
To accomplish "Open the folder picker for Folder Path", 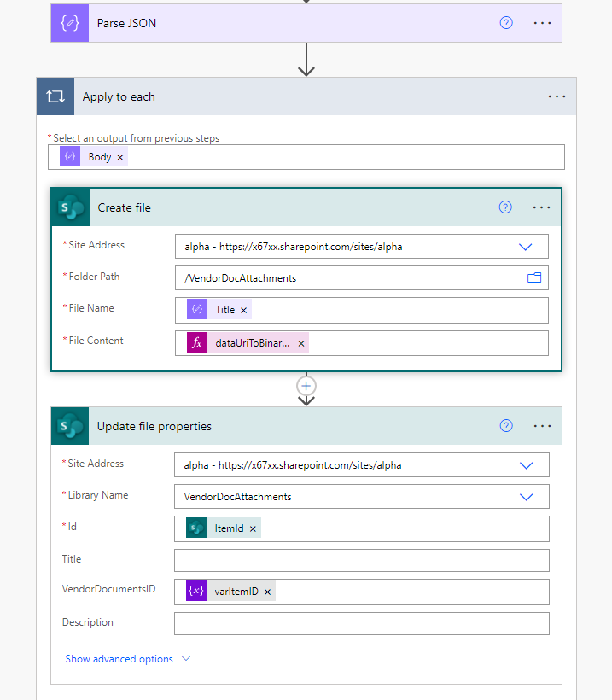I will (x=534, y=277).
